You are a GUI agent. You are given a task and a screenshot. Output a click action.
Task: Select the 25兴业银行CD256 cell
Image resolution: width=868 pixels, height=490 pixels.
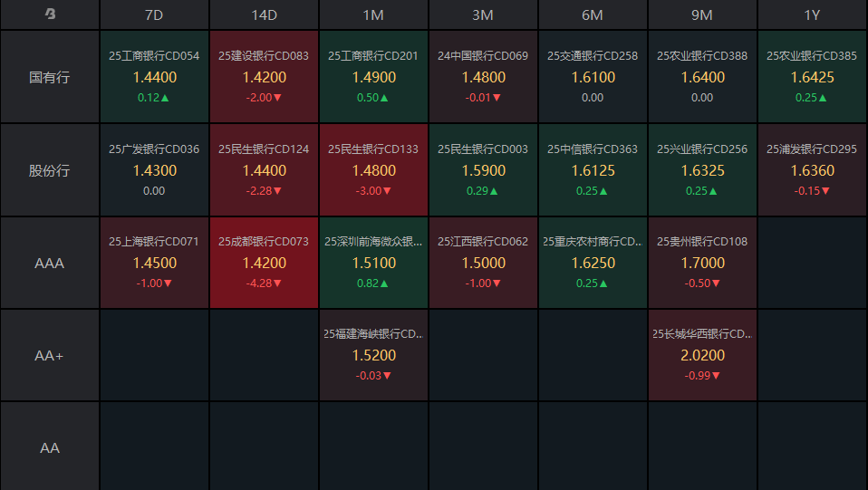pos(702,170)
